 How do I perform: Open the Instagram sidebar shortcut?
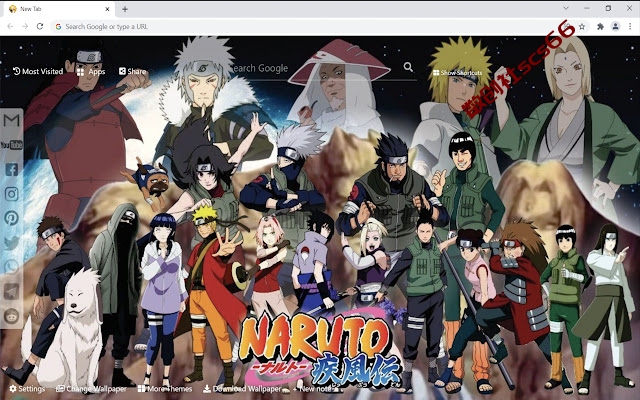pos(11,194)
